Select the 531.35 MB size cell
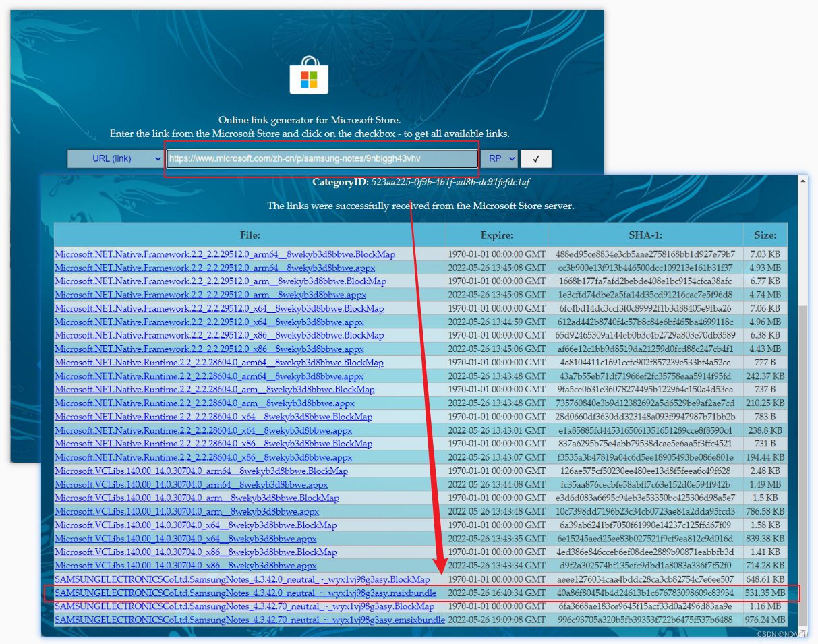Screen dimensions: 818x644 point(765,593)
